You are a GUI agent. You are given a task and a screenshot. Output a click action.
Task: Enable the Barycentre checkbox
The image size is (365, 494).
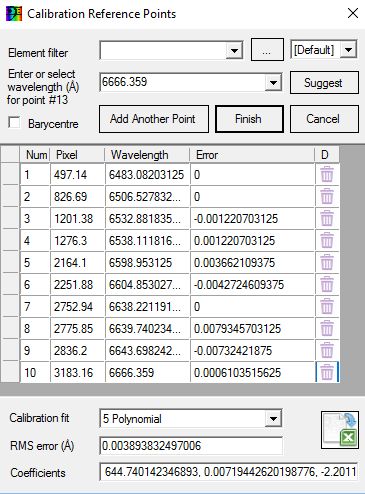coord(14,122)
